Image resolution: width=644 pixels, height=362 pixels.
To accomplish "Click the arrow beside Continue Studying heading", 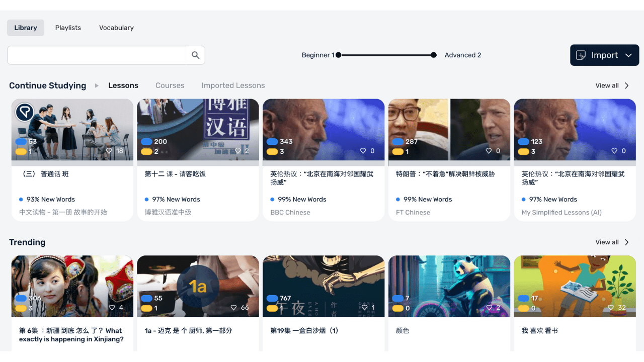I will coord(96,85).
